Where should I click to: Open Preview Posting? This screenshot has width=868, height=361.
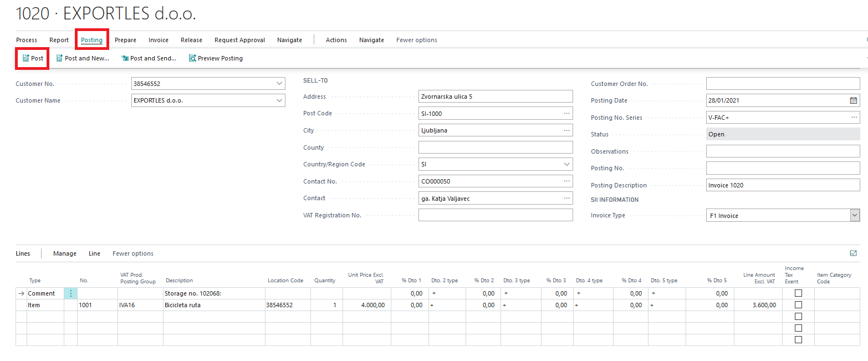216,58
